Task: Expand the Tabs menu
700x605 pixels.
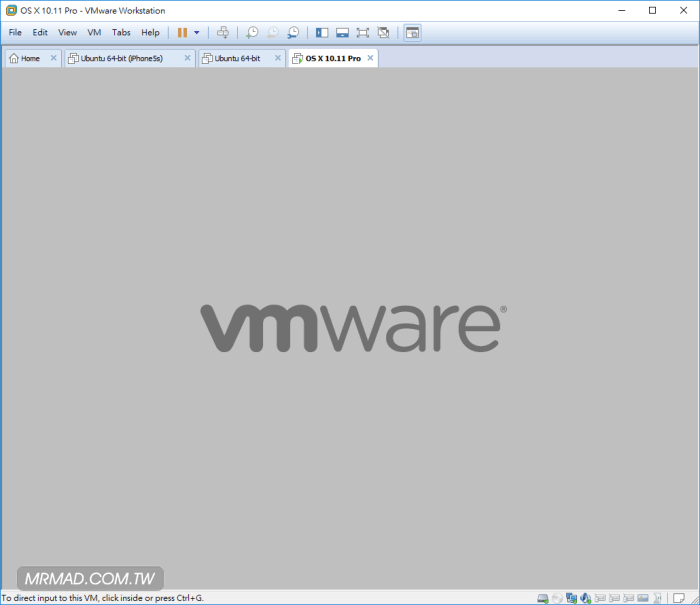Action: (121, 32)
